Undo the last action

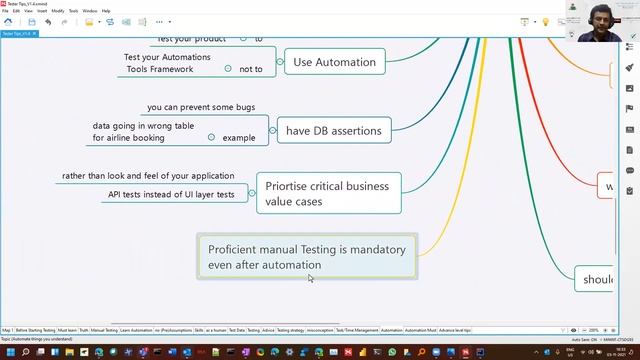pos(48,22)
